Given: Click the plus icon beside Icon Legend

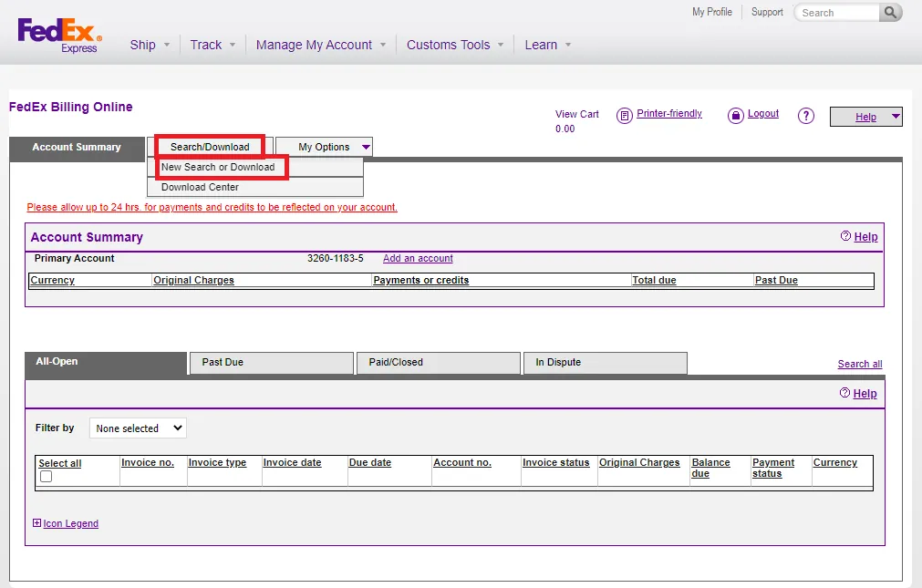Looking at the screenshot, I should coord(36,522).
